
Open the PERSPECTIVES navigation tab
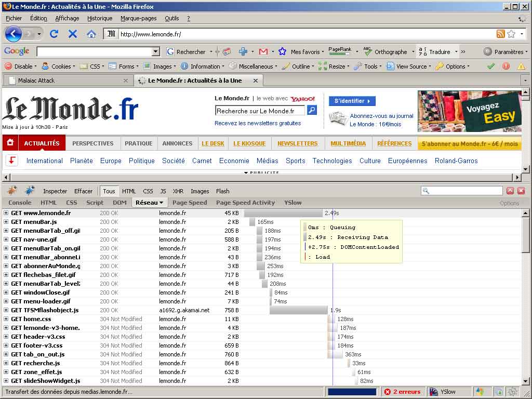[92, 143]
